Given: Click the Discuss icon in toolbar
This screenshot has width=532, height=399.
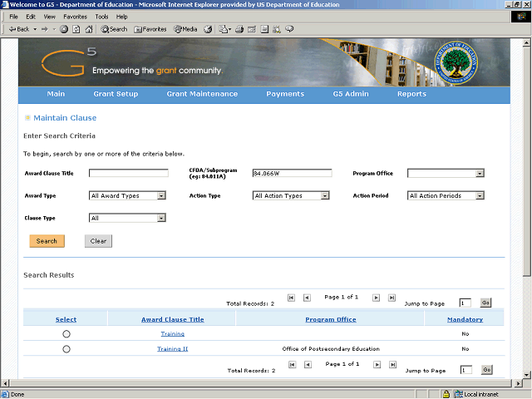Looking at the screenshot, I should click(x=264, y=29).
